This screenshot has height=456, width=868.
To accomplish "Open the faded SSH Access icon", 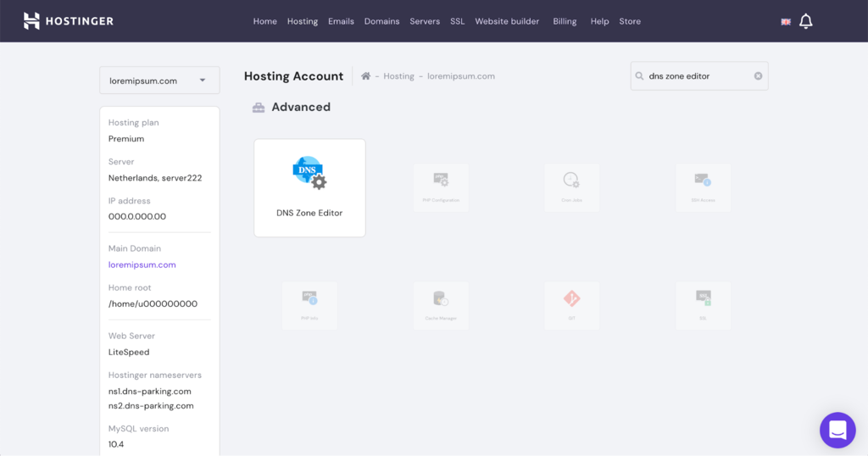I will coord(703,180).
